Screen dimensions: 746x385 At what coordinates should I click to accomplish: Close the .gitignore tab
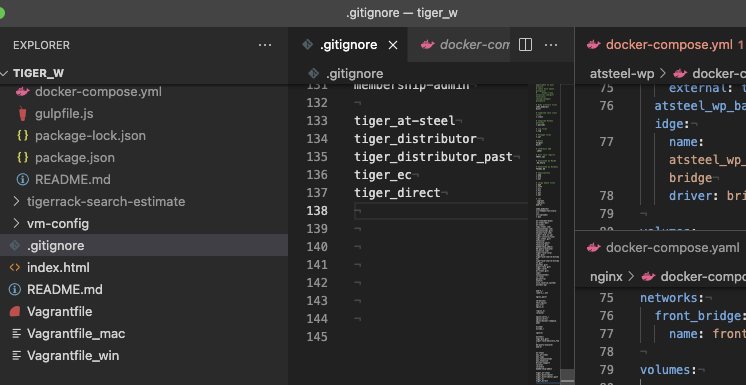pos(393,45)
